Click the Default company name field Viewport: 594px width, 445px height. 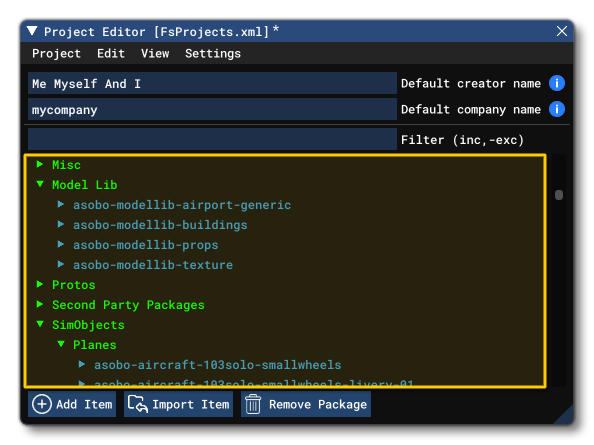point(212,109)
